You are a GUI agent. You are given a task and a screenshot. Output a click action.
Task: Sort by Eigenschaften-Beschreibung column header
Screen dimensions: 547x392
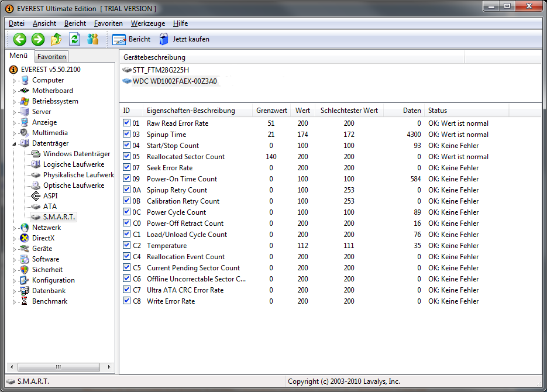(x=198, y=111)
